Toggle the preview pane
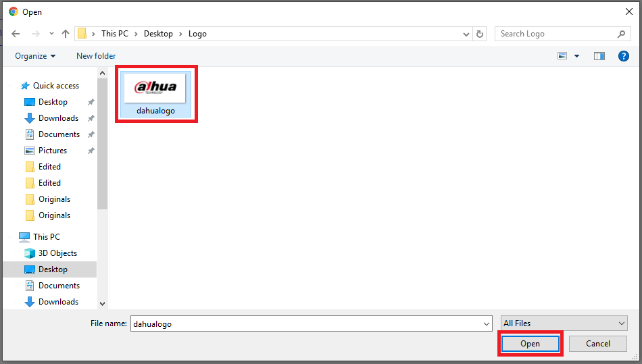This screenshot has width=642, height=364. [599, 56]
